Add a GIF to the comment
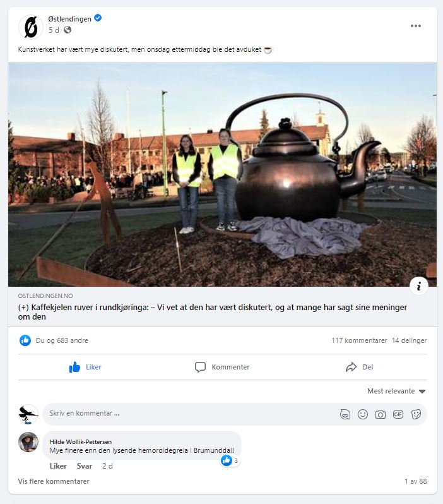This screenshot has height=504, width=443. point(398,414)
